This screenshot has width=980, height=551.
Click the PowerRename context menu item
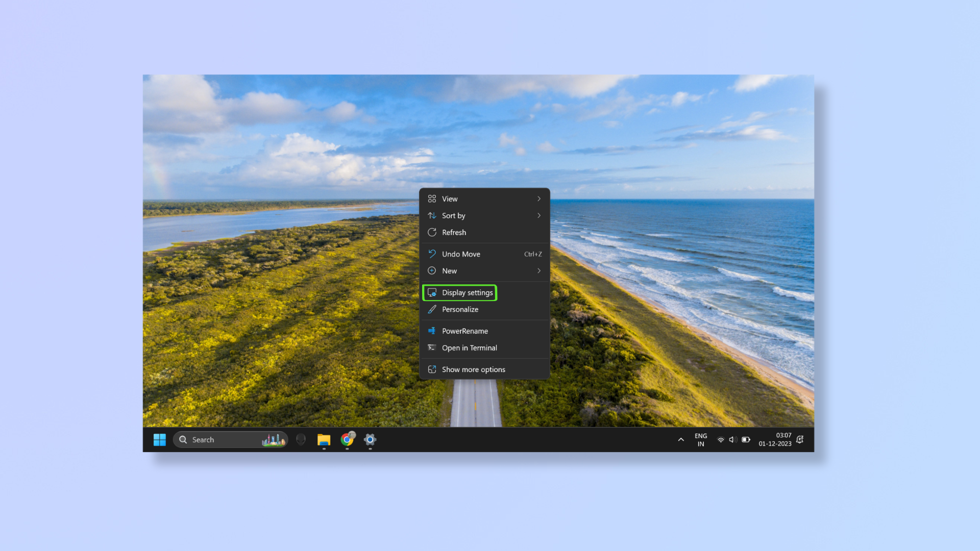(464, 330)
